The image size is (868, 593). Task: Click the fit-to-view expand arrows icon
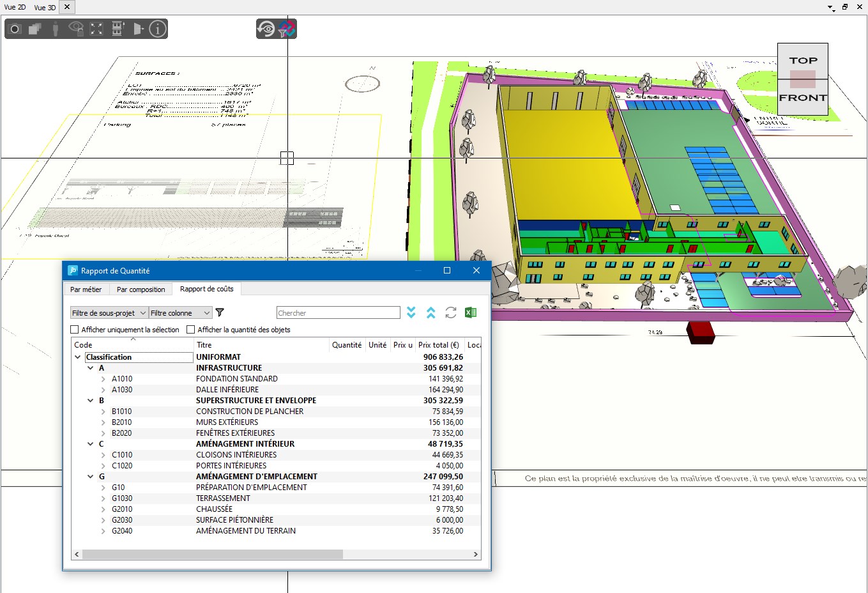(96, 29)
